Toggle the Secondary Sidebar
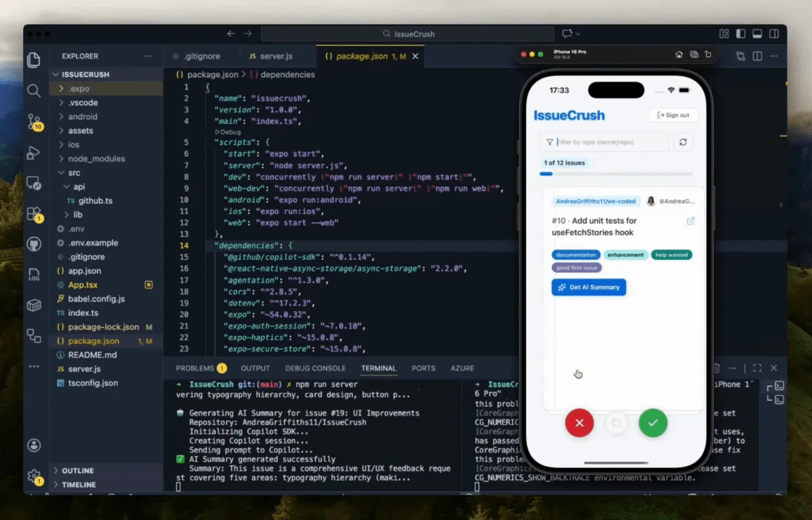Screen dimensions: 812x520 pyautogui.click(x=773, y=33)
